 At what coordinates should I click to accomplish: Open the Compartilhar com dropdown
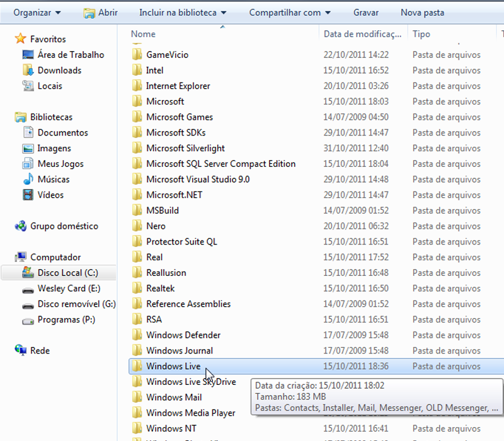click(289, 13)
